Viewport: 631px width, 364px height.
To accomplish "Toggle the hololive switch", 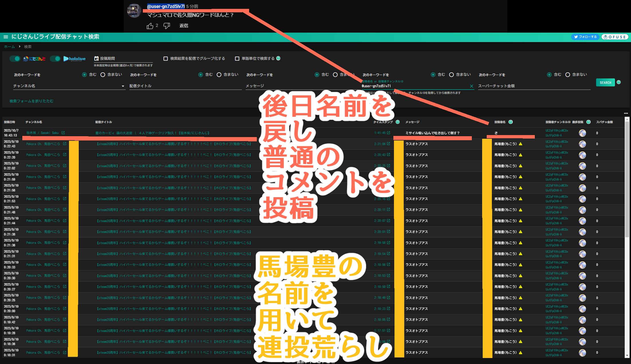I will (55, 59).
